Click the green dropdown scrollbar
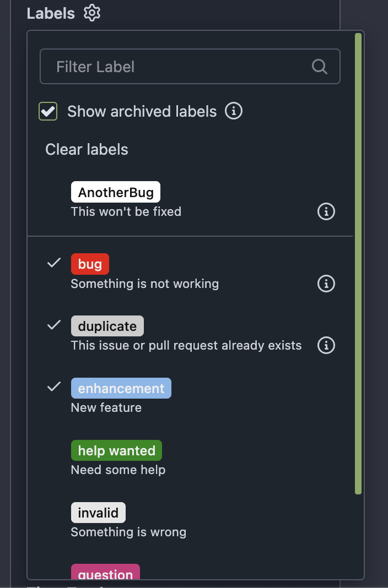This screenshot has width=388, height=588. 358,264
